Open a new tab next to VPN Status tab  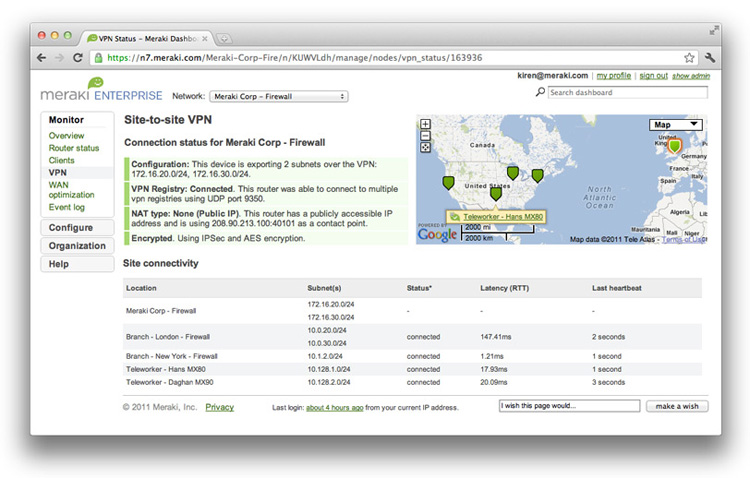coord(224,38)
